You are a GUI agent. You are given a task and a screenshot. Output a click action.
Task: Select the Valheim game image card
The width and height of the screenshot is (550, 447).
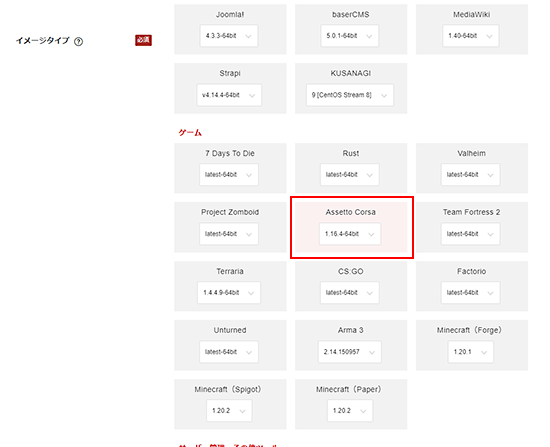(x=472, y=168)
